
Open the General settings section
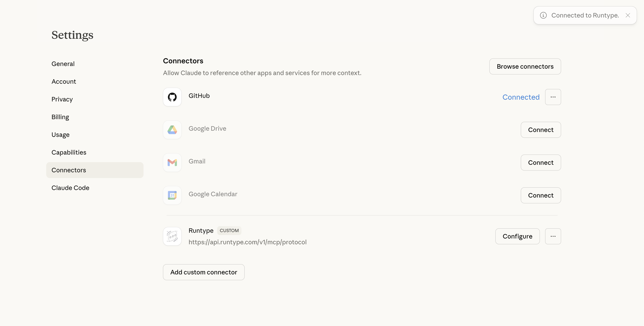pyautogui.click(x=63, y=64)
